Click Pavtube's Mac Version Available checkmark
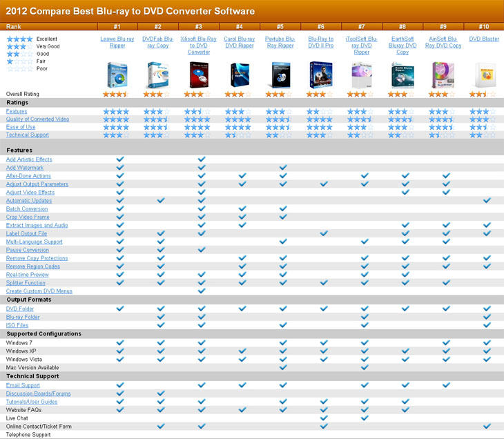This screenshot has height=439, width=504. point(283,367)
